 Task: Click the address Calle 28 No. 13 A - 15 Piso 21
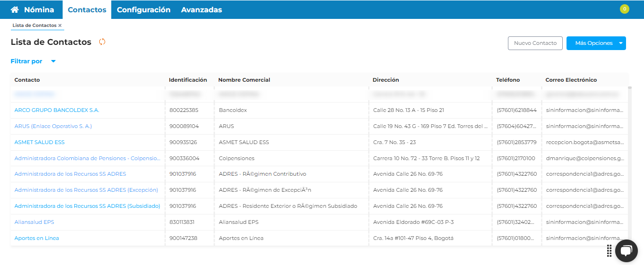409,110
